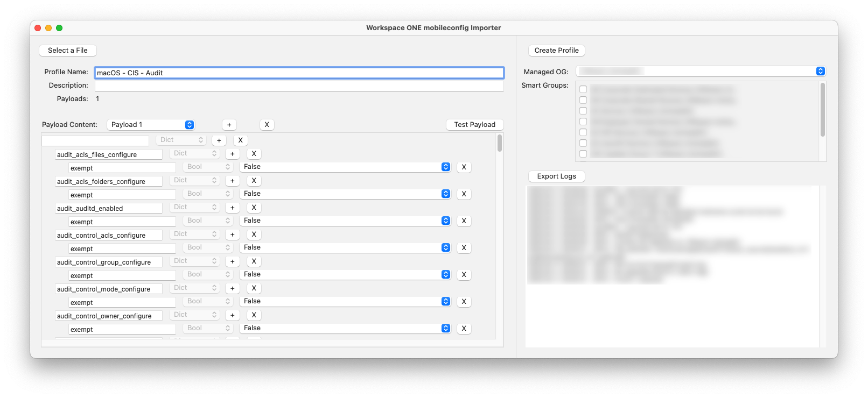Remove the audit_acls_folders_configure dict entry
868x398 pixels.
pos(254,181)
